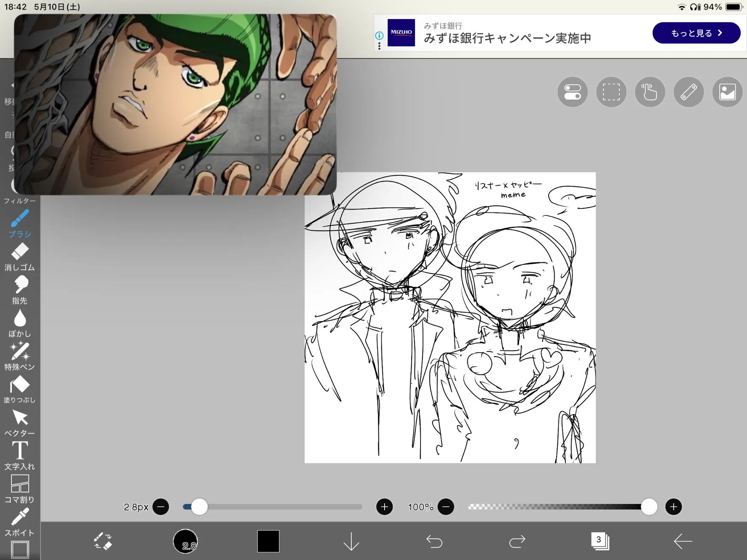Decrease brush opacity with minus button
The height and width of the screenshot is (560, 747).
pyautogui.click(x=446, y=506)
